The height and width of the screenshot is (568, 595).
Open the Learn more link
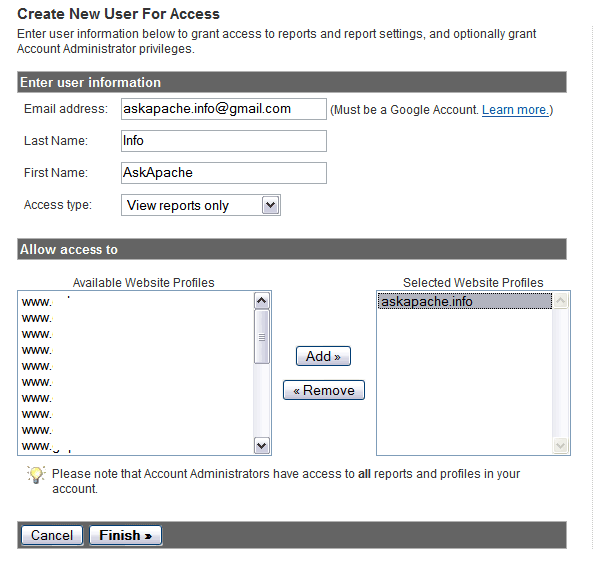(515, 110)
